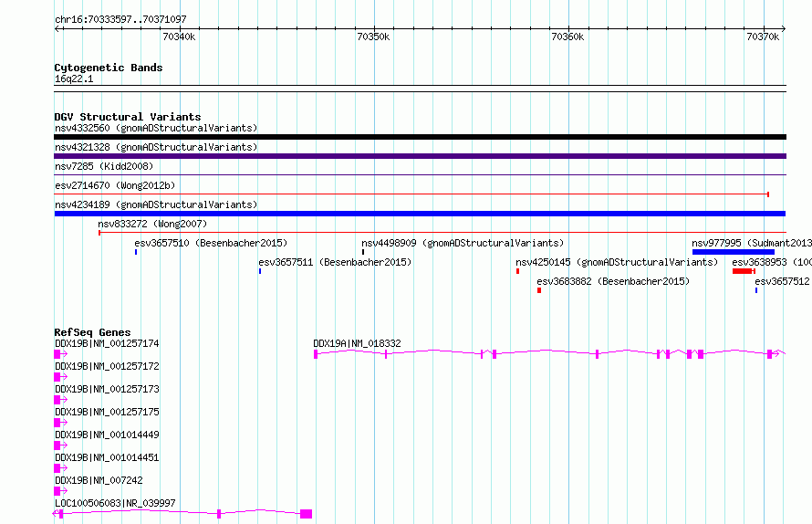
Task: Click the DDX19B|NM_007242 label
Action: click(x=99, y=480)
